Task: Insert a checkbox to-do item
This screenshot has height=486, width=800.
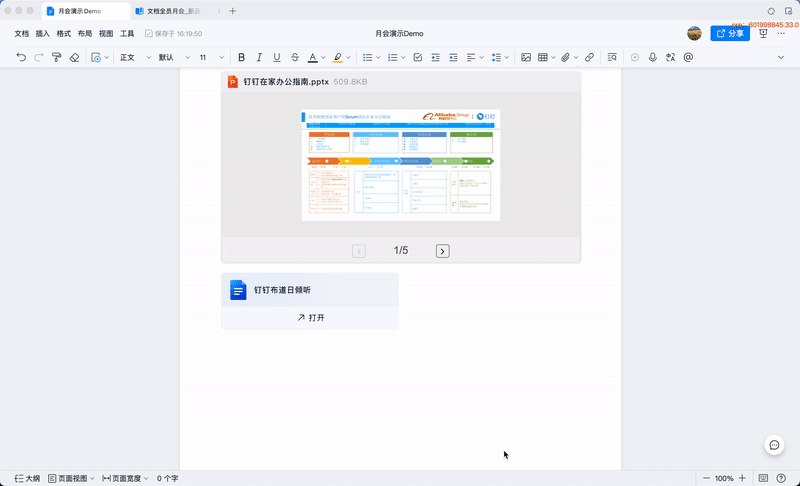Action: [x=417, y=57]
